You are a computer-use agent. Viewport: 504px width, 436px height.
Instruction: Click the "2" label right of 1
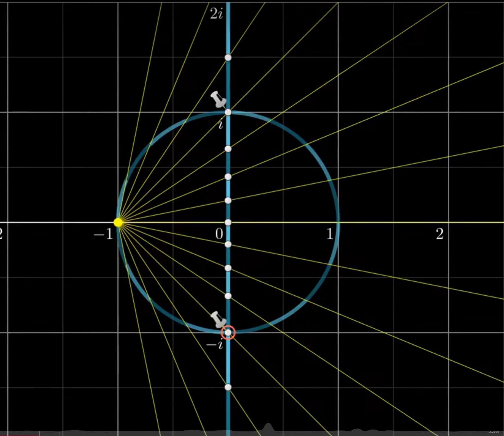pyautogui.click(x=440, y=234)
